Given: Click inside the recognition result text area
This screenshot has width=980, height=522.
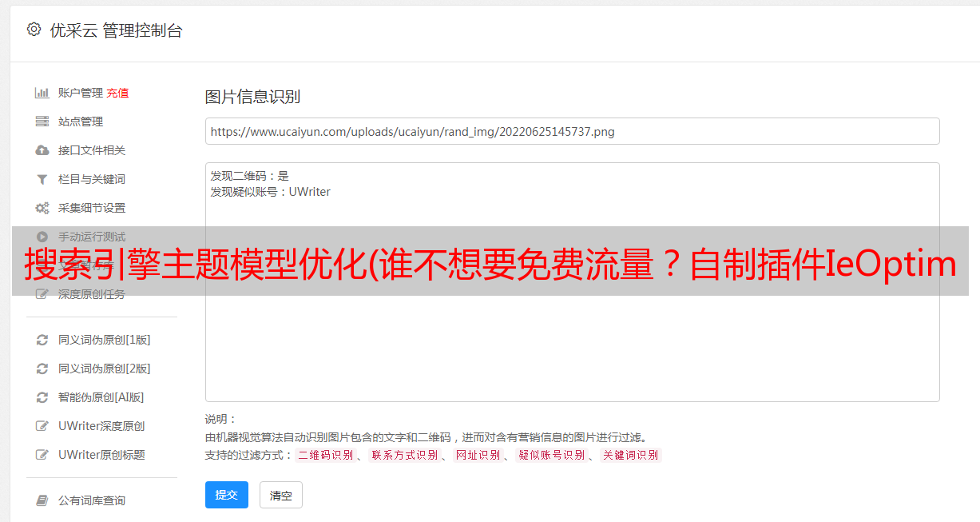Looking at the screenshot, I should pyautogui.click(x=572, y=282).
